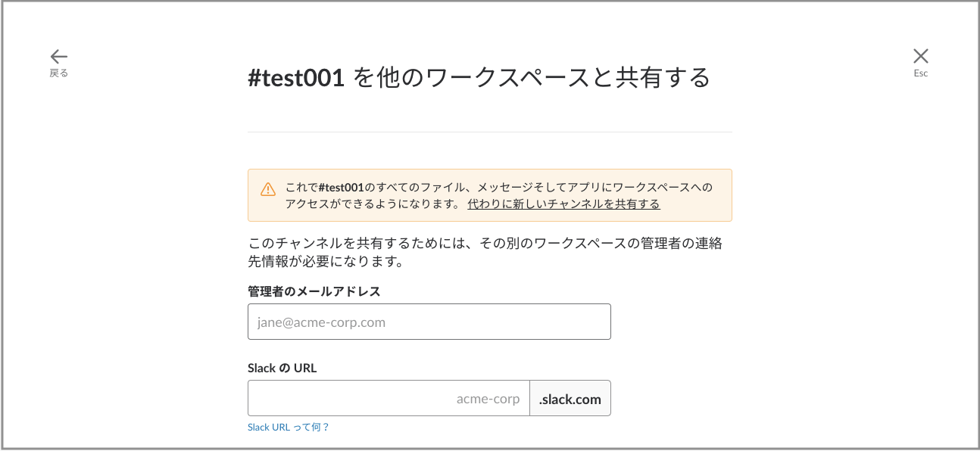Click the 戻る label under the arrow

[59, 73]
